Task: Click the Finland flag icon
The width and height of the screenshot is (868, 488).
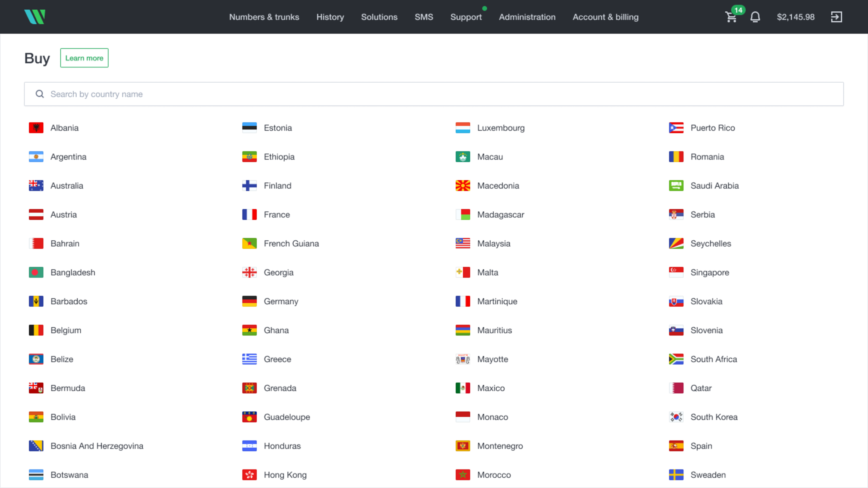Action: 249,186
